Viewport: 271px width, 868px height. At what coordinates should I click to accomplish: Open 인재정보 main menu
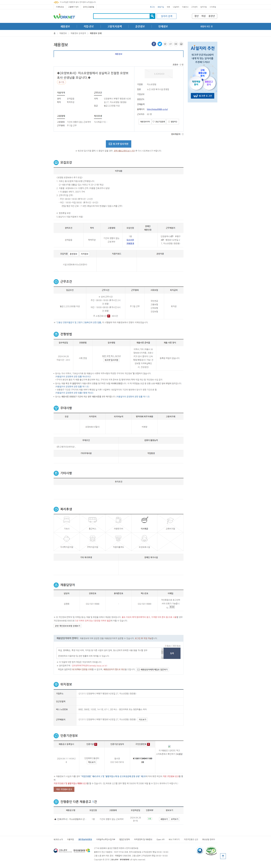[x=163, y=27]
